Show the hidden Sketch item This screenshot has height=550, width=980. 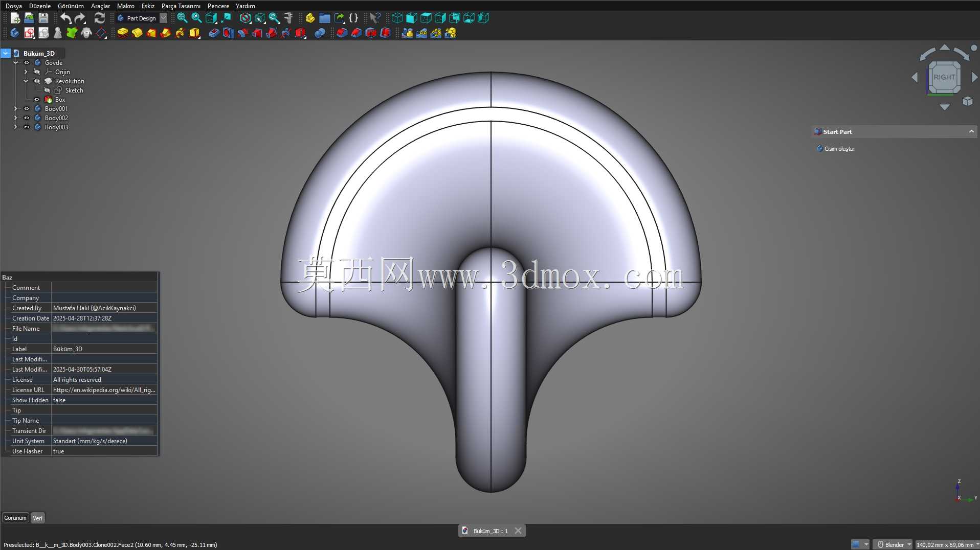tap(47, 90)
